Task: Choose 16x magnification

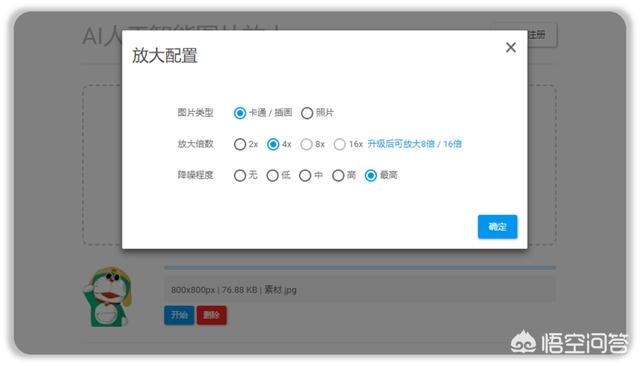Action: pos(340,144)
